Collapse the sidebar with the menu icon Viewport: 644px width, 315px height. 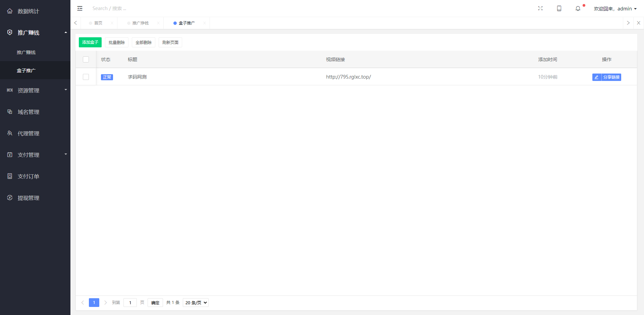coord(80,8)
